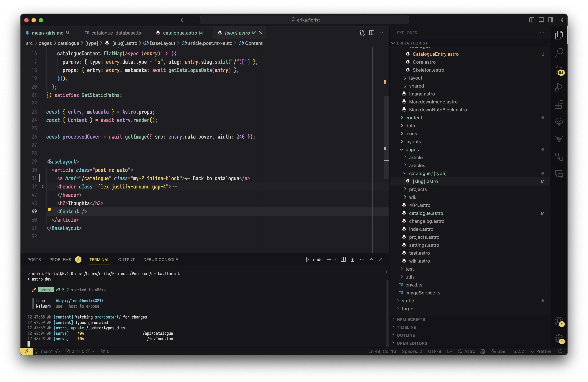
Task: Open the Manage settings gear
Action: click(559, 339)
